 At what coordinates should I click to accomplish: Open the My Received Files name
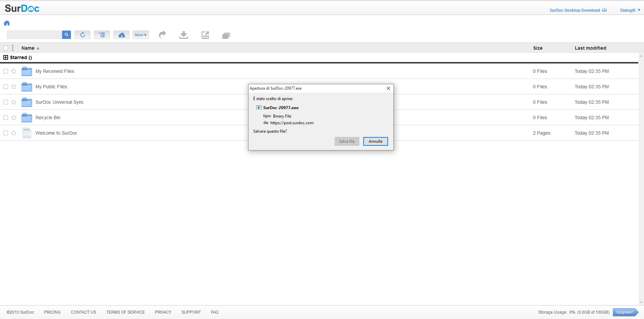click(x=55, y=71)
